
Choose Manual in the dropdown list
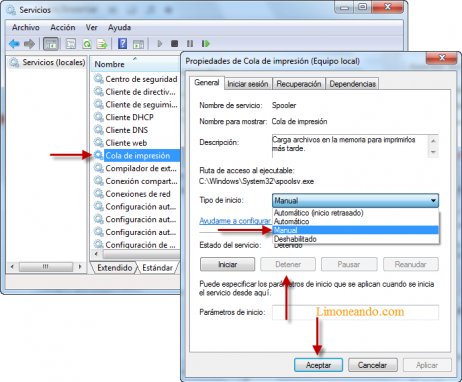tap(355, 230)
